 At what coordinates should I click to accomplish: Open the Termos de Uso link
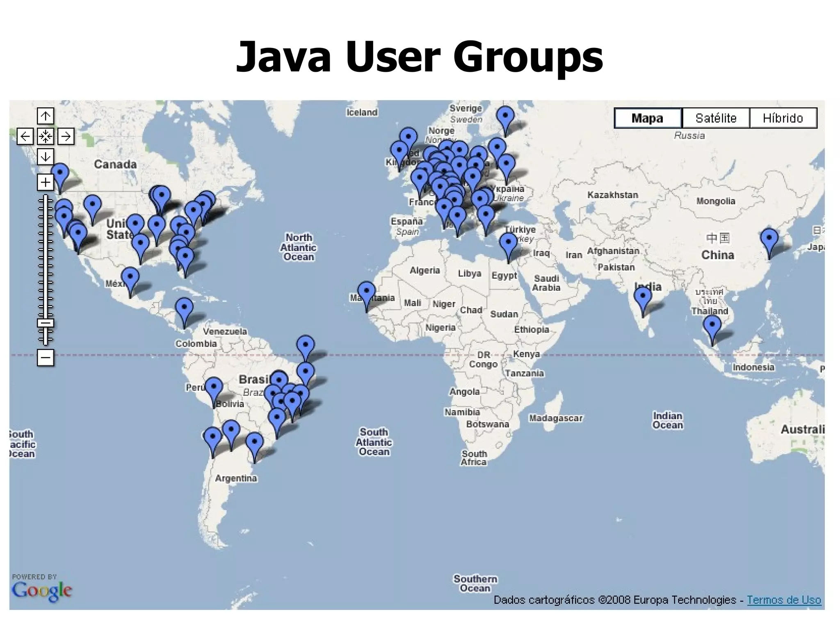click(x=784, y=600)
